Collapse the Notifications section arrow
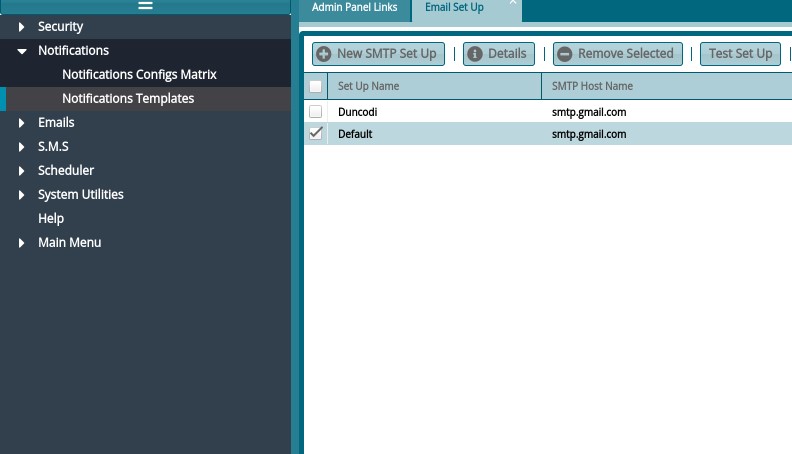 (22, 51)
